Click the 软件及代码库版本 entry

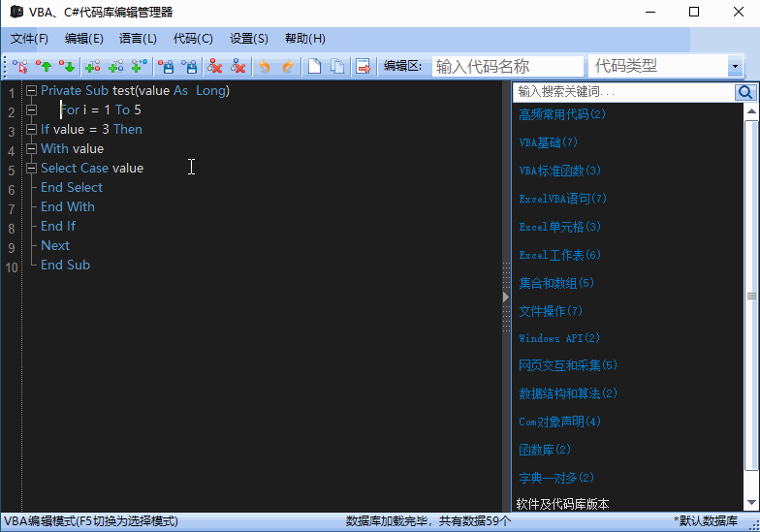pos(562,504)
